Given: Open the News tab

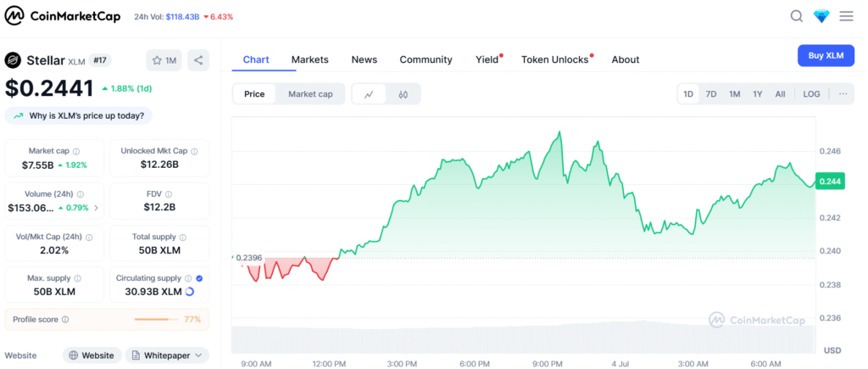Looking at the screenshot, I should [364, 59].
